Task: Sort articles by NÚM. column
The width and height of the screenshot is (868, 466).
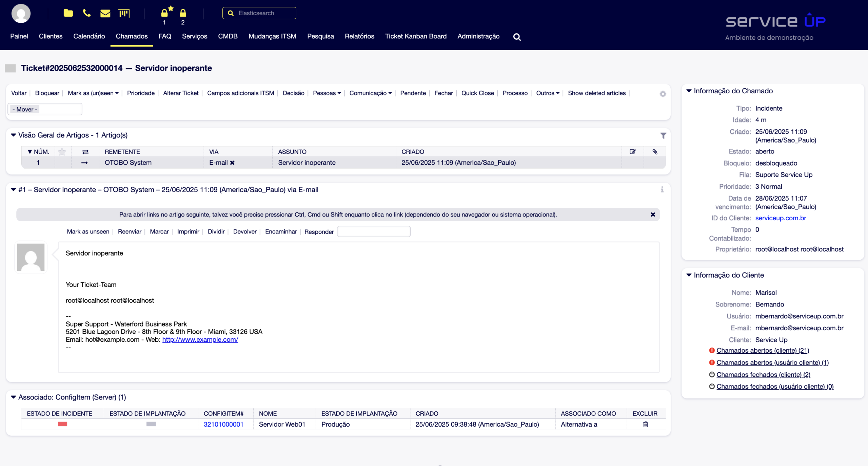Action: point(38,152)
